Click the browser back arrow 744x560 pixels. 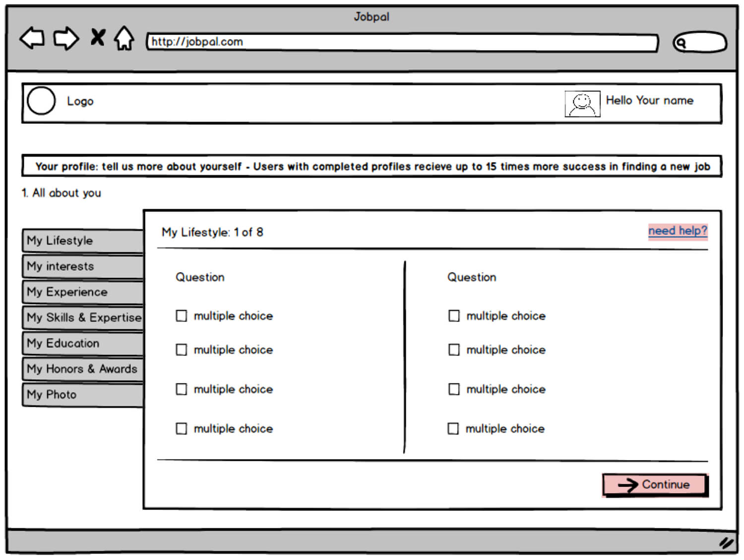click(32, 38)
